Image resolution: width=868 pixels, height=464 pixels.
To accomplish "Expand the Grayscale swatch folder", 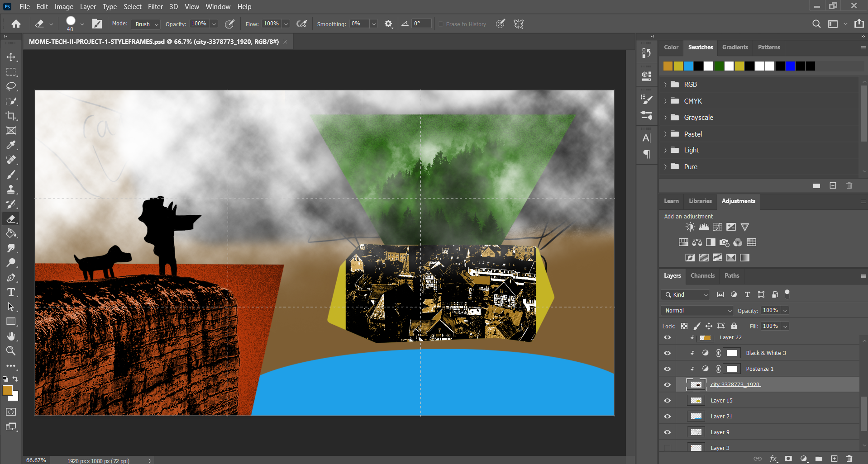I will click(x=665, y=118).
